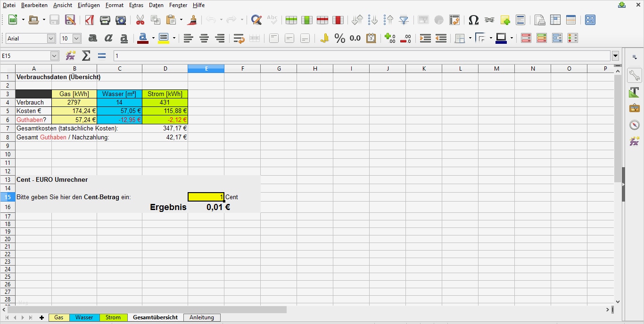The width and height of the screenshot is (644, 324).
Task: Open the Einfügen menu
Action: coord(89,5)
